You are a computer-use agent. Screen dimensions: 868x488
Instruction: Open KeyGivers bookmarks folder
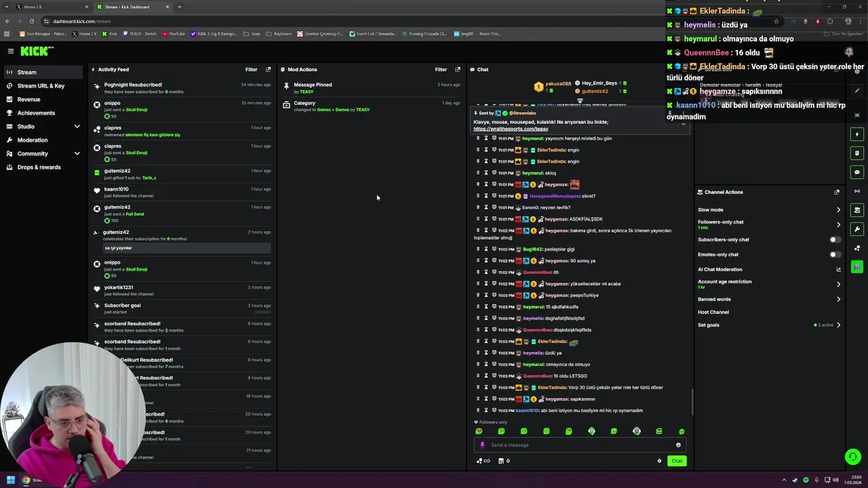click(x=279, y=33)
